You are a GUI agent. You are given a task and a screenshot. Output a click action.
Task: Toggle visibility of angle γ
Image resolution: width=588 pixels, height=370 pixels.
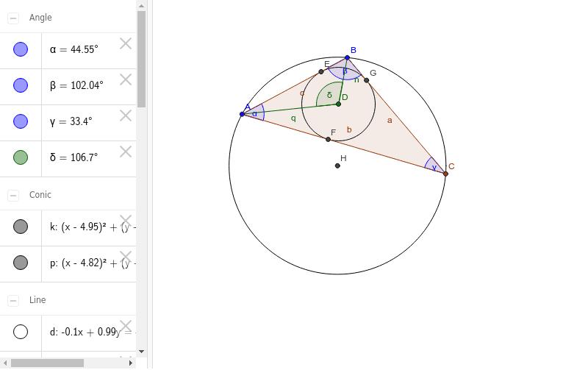click(21, 121)
